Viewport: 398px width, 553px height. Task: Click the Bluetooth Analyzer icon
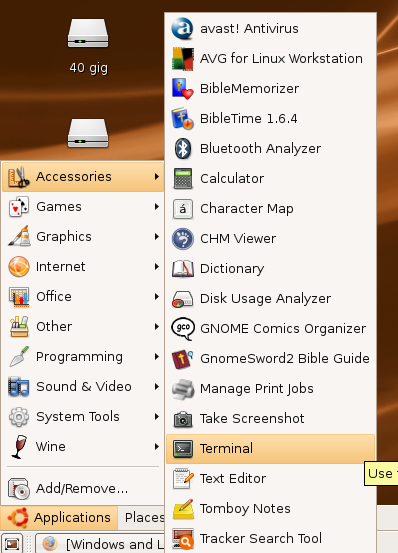click(x=183, y=148)
